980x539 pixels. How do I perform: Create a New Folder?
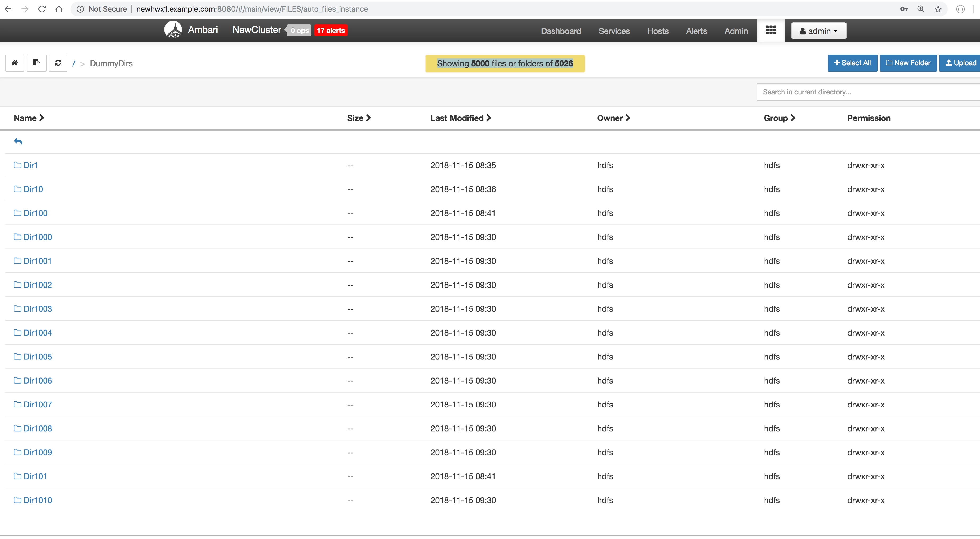[x=908, y=63]
